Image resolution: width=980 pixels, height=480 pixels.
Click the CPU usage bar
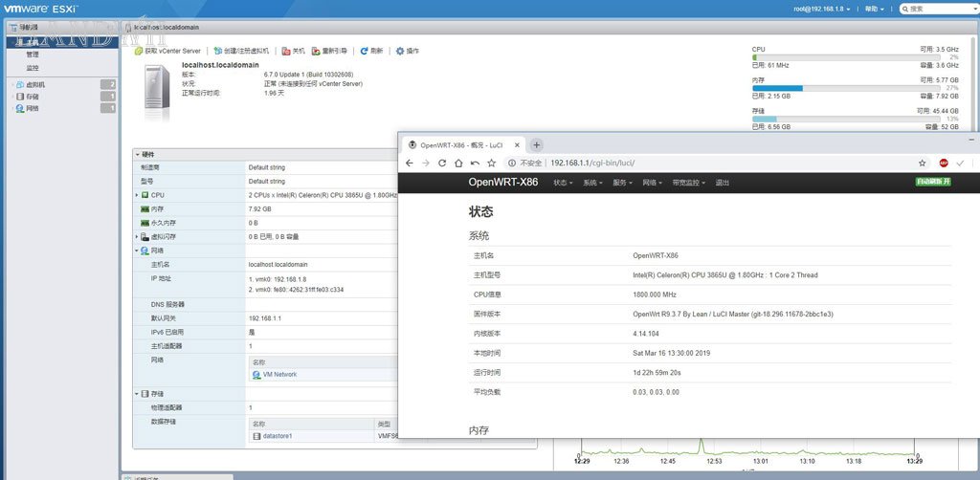coord(846,56)
